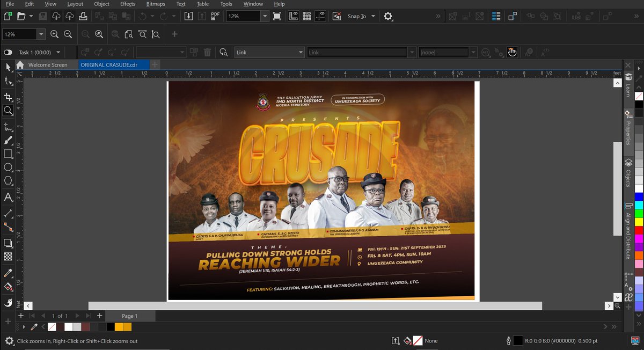644x350 pixels.
Task: Select the Eyedropper tool in toolbox
Action: 8,273
